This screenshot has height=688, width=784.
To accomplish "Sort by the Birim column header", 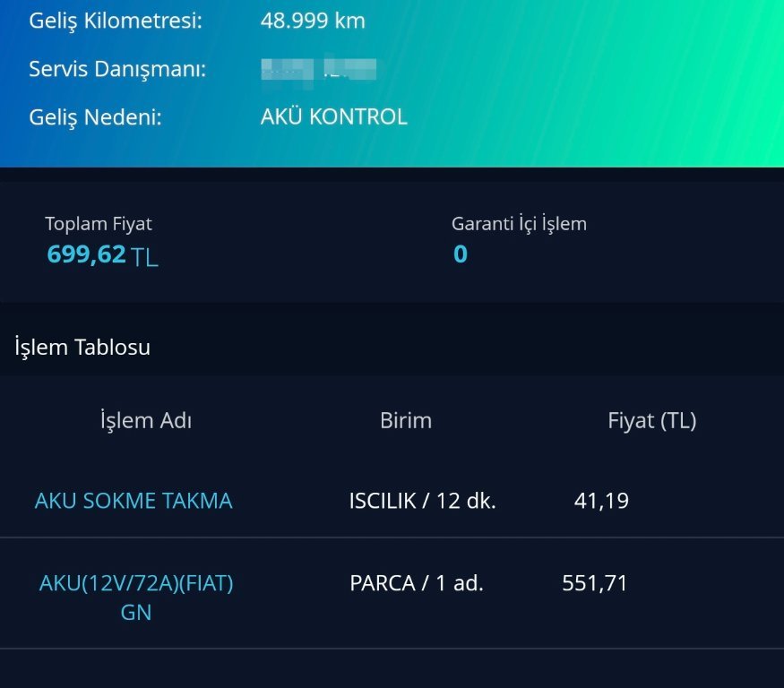I will click(x=406, y=420).
